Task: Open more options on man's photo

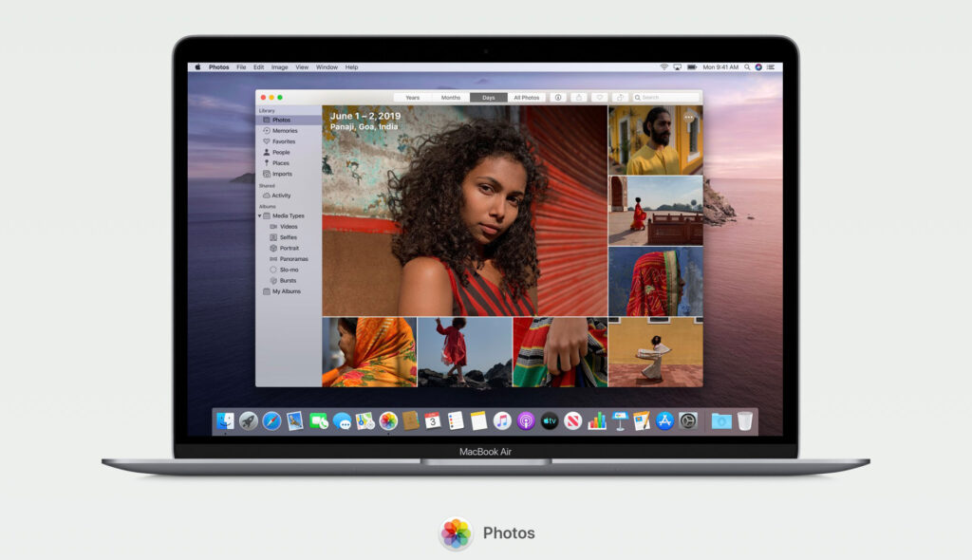Action: coord(689,118)
